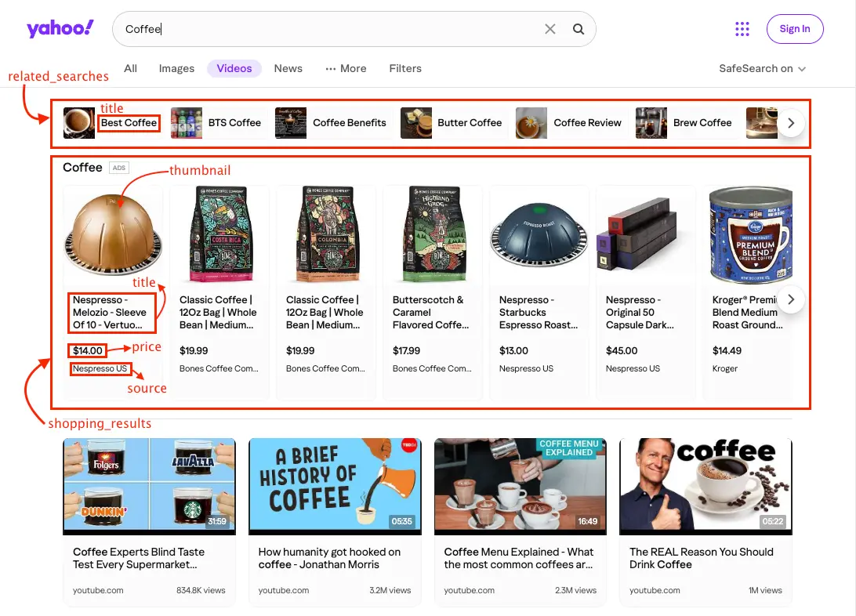The image size is (856, 616).
Task: Select the BTS Coffee related search
Action: pos(234,123)
